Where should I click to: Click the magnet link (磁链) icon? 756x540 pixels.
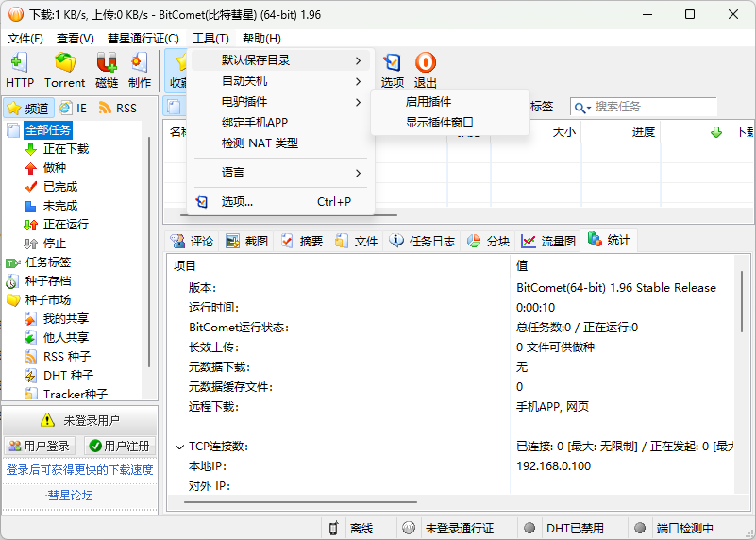107,64
